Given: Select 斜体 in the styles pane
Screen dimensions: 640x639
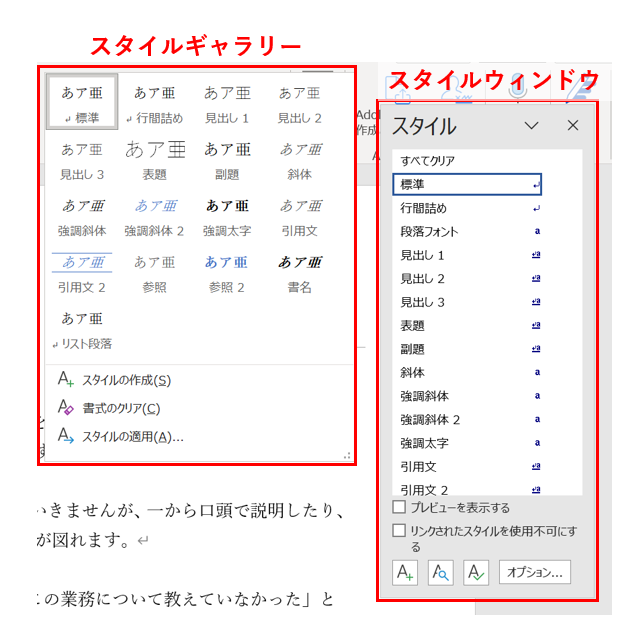Looking at the screenshot, I should click(467, 373).
